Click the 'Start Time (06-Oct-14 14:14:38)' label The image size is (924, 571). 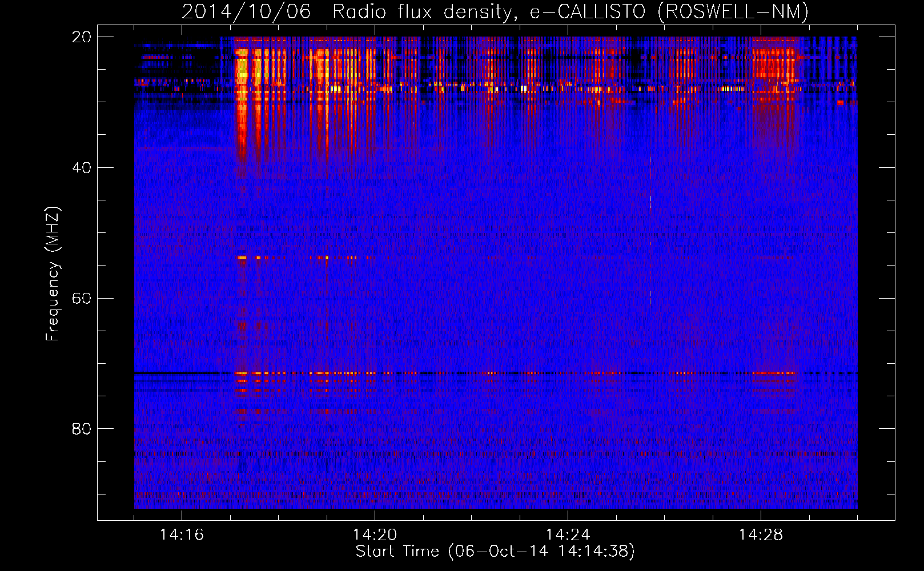(x=495, y=552)
